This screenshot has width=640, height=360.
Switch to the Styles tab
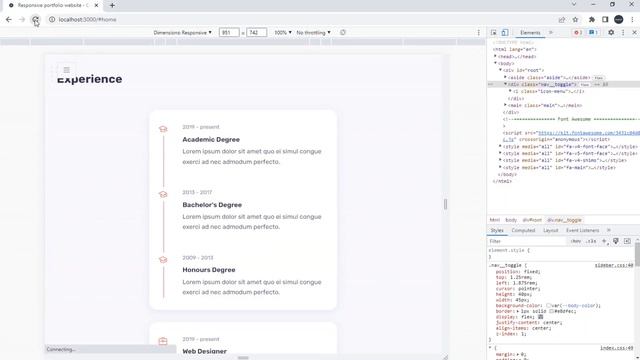[x=497, y=230]
